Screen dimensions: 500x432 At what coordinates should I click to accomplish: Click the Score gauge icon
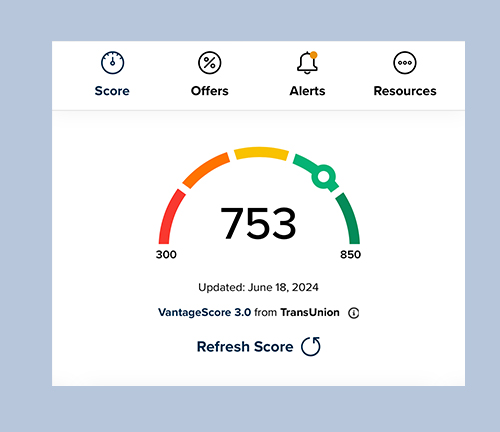pos(112,63)
